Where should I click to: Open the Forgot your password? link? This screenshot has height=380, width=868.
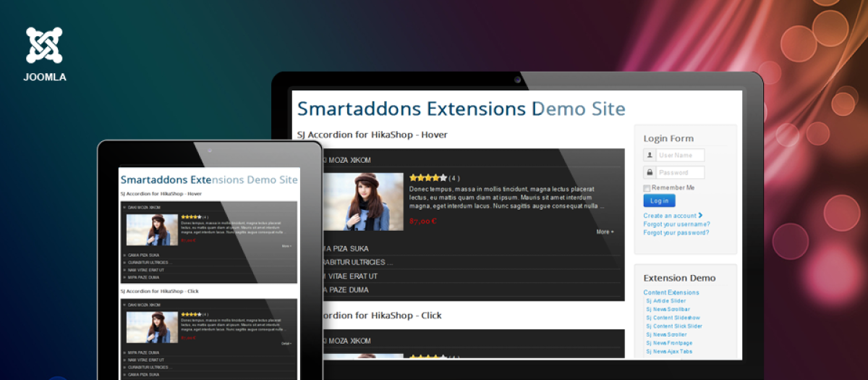click(676, 232)
